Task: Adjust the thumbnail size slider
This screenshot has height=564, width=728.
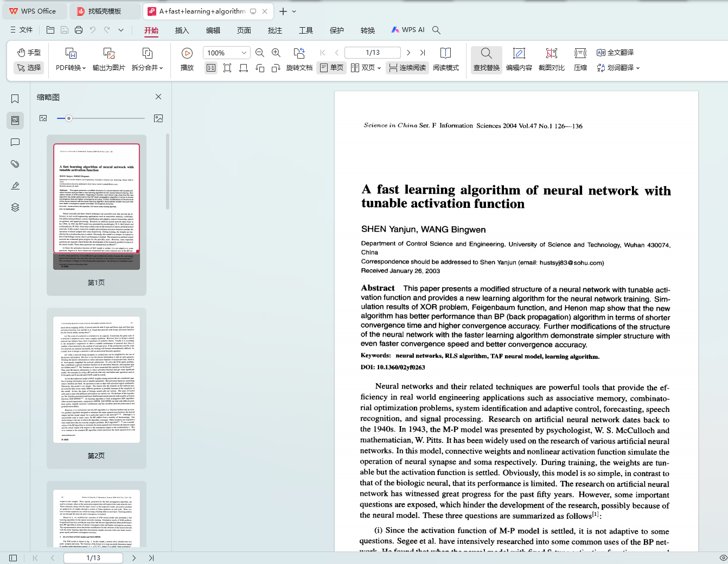Action: [x=69, y=118]
